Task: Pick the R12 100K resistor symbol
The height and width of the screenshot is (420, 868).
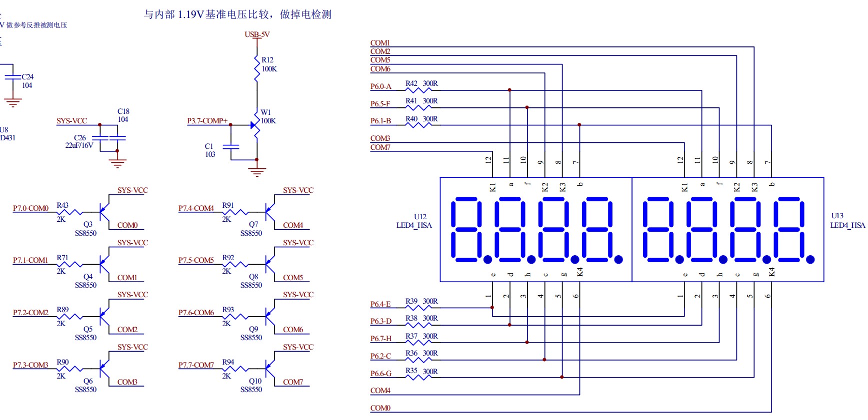Action: [257, 68]
